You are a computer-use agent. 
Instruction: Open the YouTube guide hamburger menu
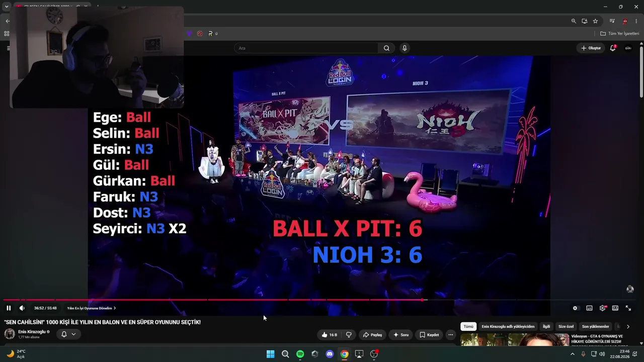(8, 48)
